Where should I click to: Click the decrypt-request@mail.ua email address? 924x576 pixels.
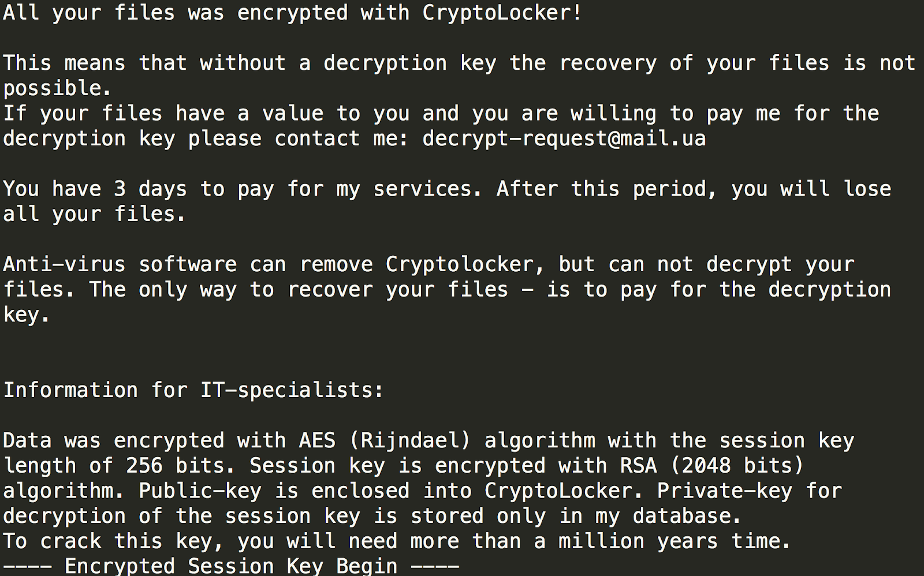564,139
